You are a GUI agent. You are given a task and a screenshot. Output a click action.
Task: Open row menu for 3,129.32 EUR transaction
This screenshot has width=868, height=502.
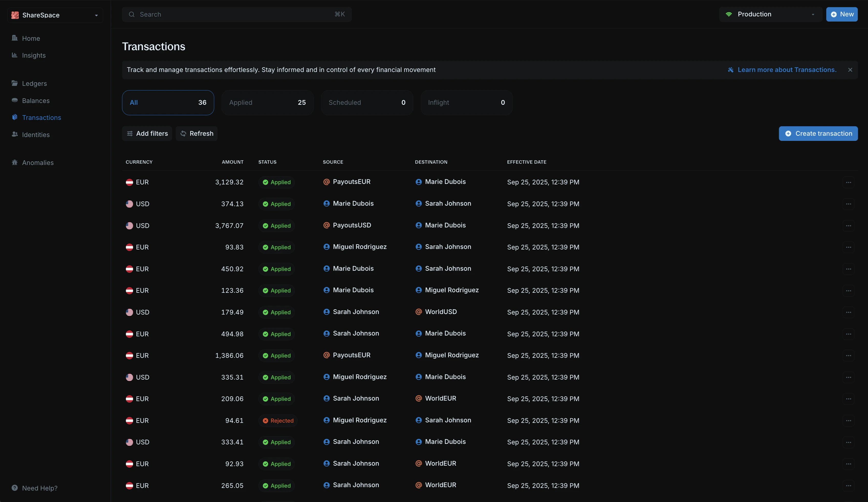pyautogui.click(x=848, y=182)
